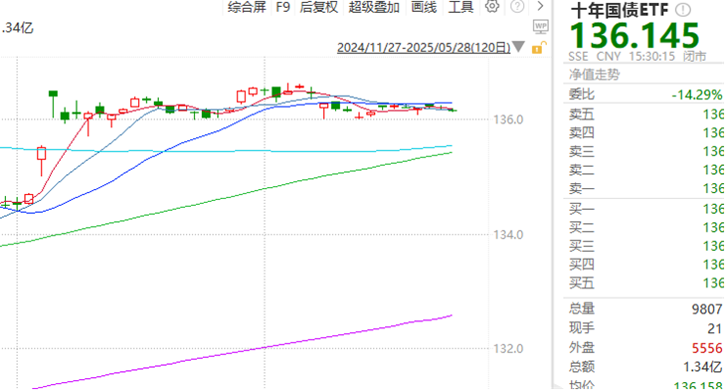This screenshot has width=725, height=390.
Task: Activate the 画线 drawing tools
Action: coord(424,7)
